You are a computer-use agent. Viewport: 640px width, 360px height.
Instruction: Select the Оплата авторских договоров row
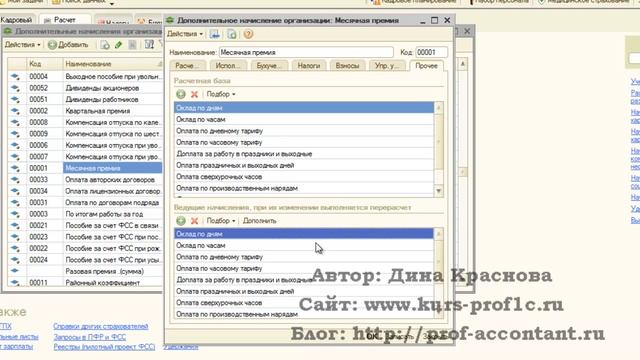tap(85, 179)
